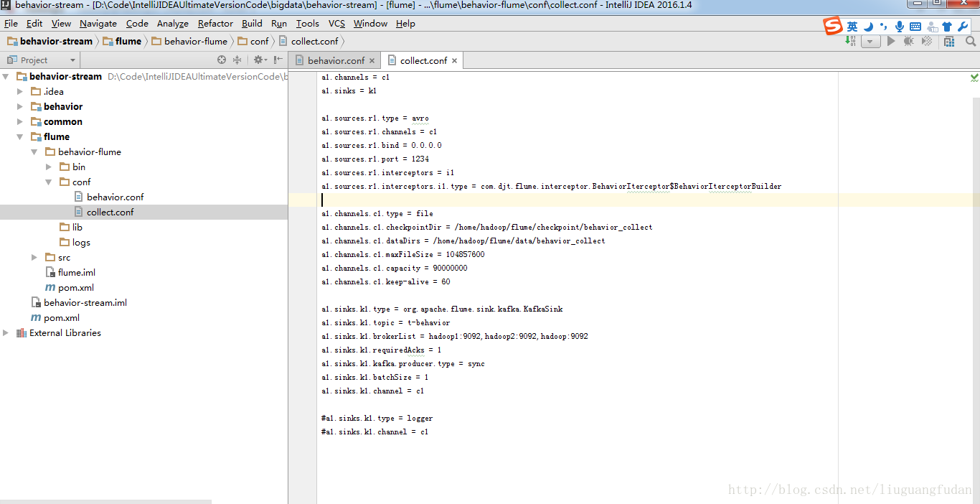
Task: Click conf in navigation breadcrumb
Action: 253,41
